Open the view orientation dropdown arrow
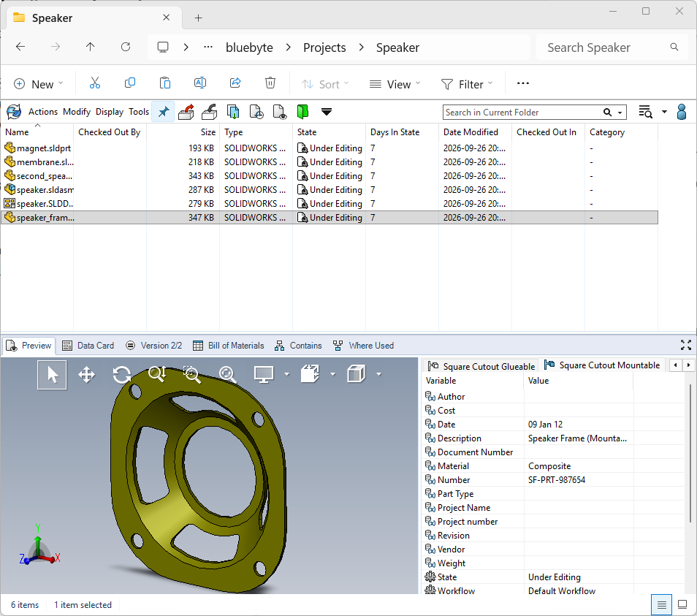 pos(333,374)
